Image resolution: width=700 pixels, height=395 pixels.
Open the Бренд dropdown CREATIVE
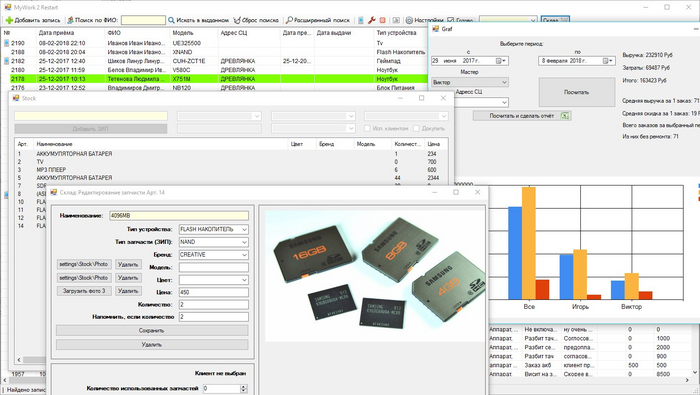click(244, 254)
